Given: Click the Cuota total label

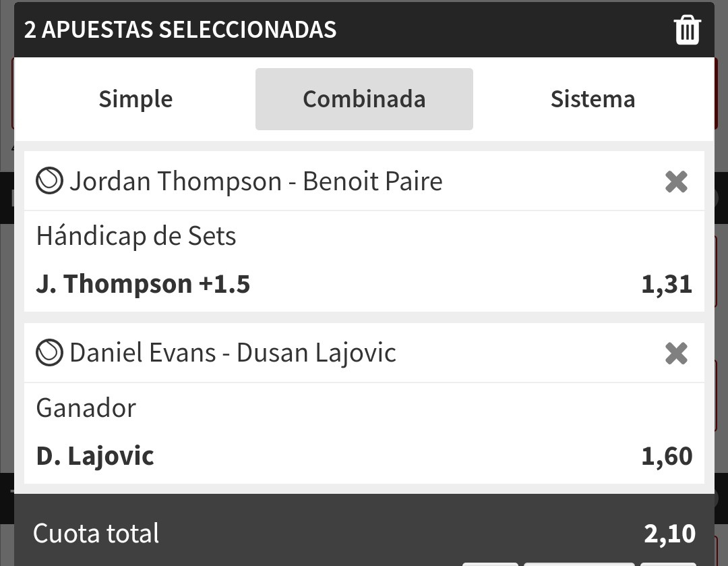Looking at the screenshot, I should coord(96,533).
